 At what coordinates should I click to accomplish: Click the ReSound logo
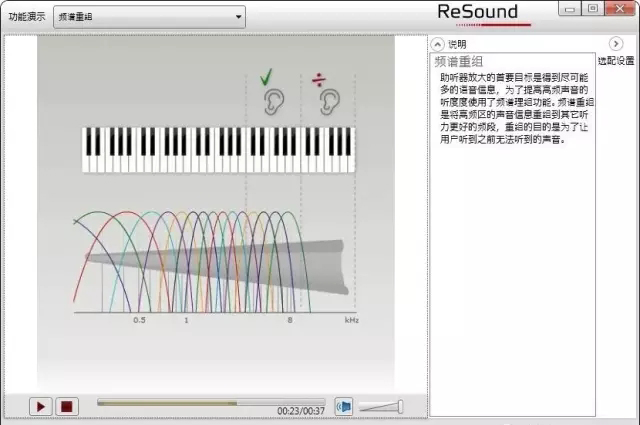[479, 13]
